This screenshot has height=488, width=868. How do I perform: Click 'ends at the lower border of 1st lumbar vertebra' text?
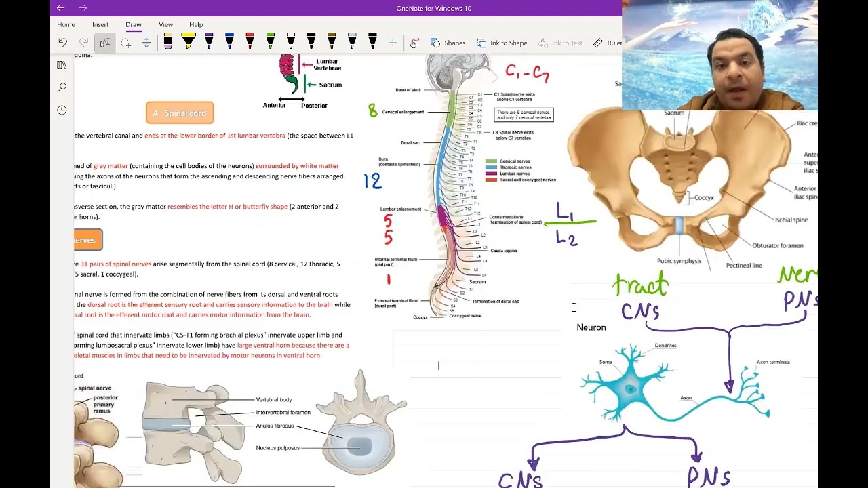pos(215,136)
